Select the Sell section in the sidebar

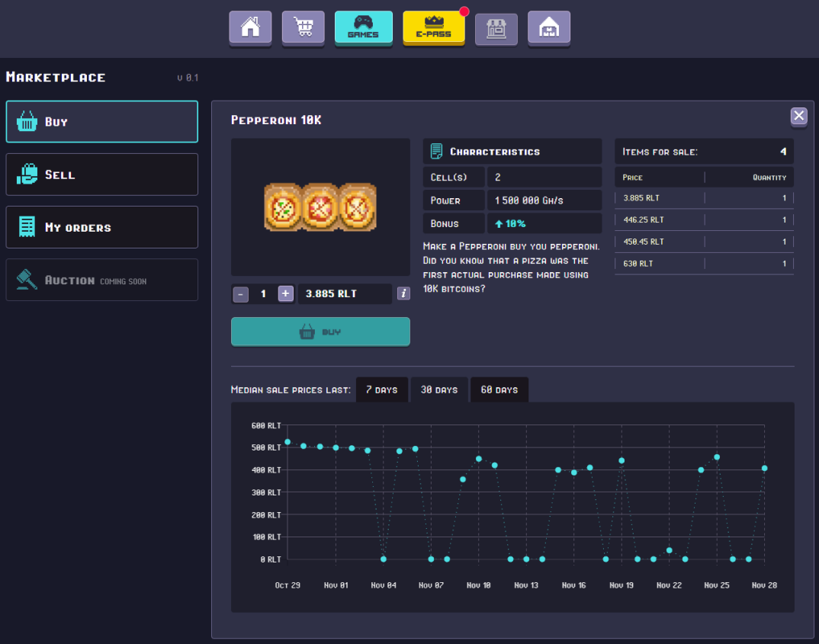click(x=101, y=174)
